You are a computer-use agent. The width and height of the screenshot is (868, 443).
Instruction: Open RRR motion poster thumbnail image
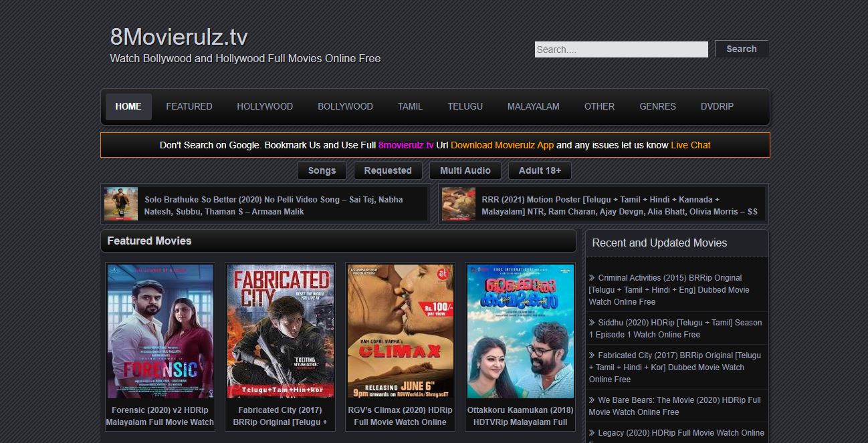tap(458, 204)
